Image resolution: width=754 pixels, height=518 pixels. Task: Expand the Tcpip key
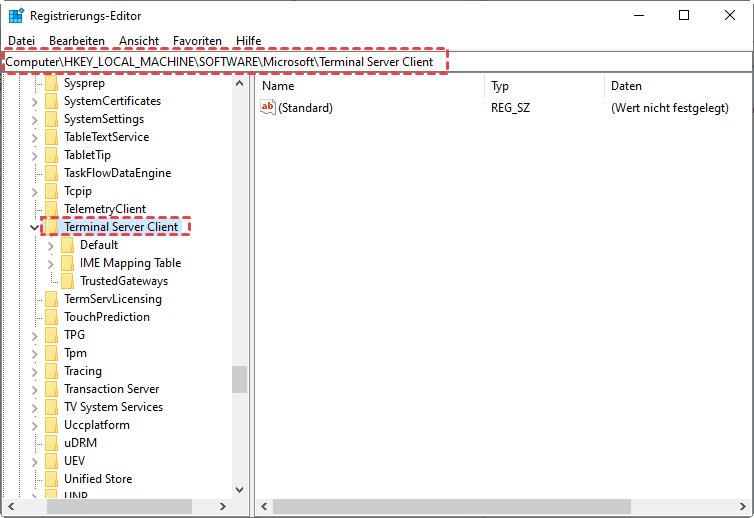point(35,192)
